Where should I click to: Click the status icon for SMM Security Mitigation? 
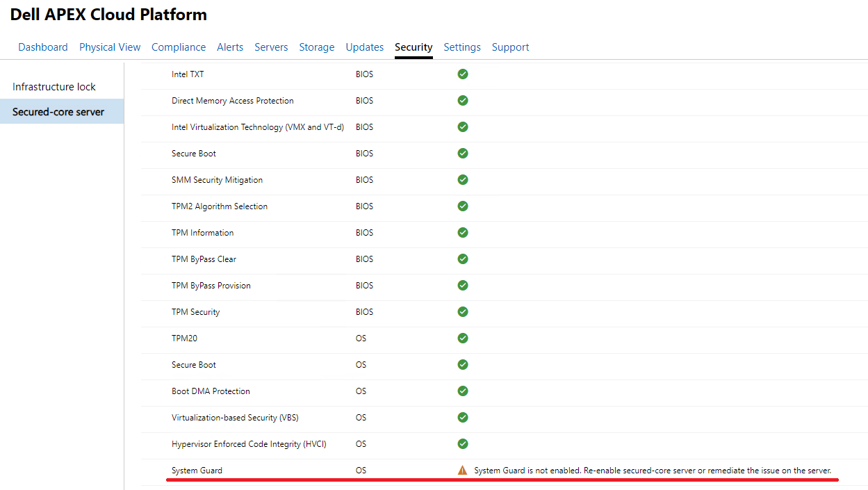click(x=463, y=179)
